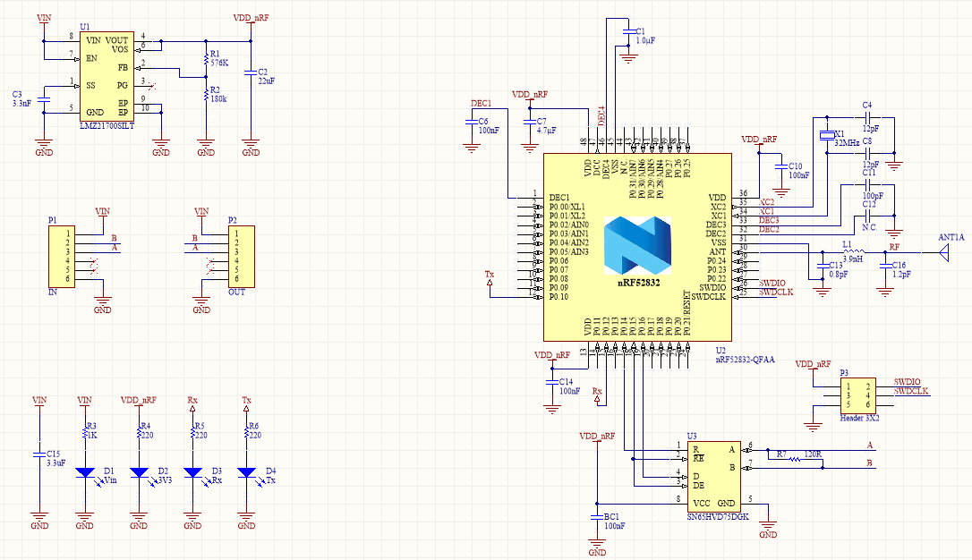Click resistor R2 180k symbol
The width and height of the screenshot is (972, 560).
tap(206, 95)
